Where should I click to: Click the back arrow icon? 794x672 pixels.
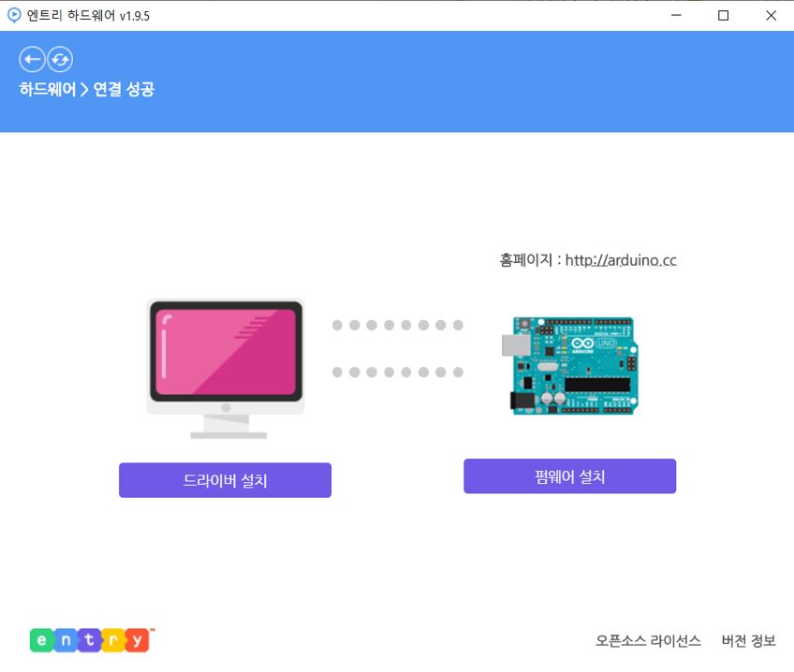tap(32, 60)
